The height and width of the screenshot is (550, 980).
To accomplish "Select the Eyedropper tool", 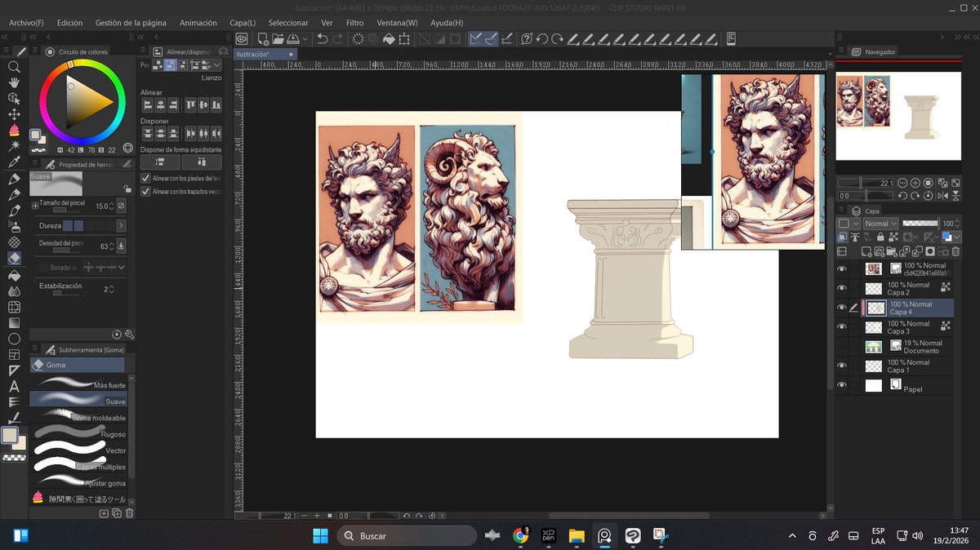I will 14,162.
